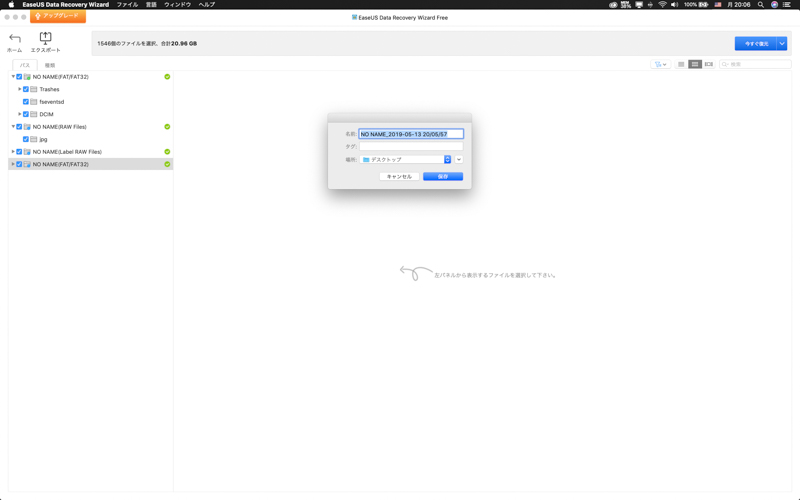
Task: Click green status check on NO NAME(Label RAW Files)
Action: pos(167,152)
